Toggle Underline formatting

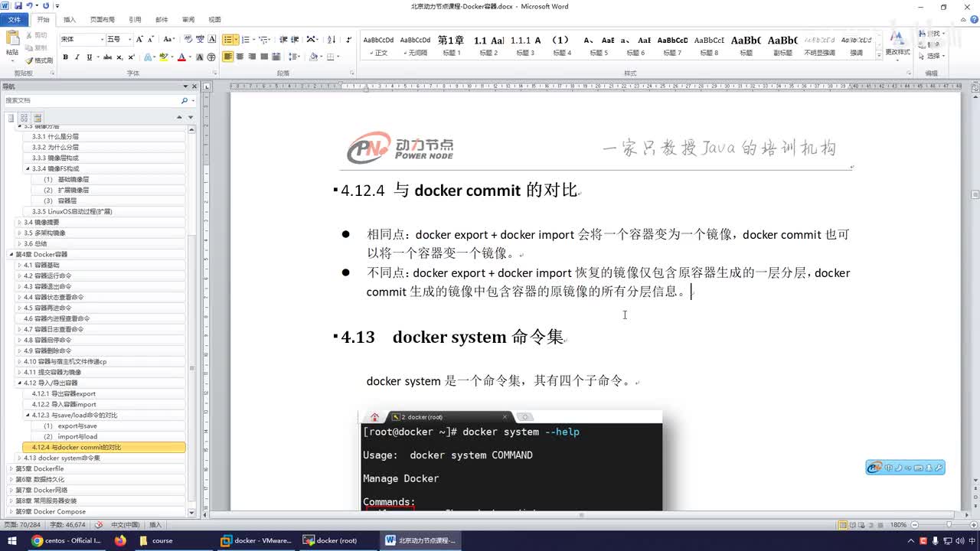click(90, 57)
